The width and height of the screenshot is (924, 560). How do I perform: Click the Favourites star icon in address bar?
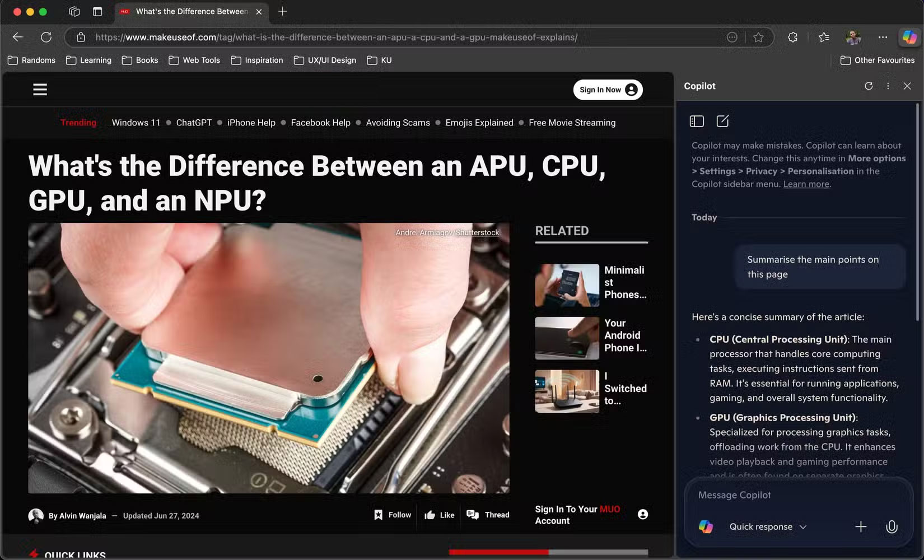(759, 37)
